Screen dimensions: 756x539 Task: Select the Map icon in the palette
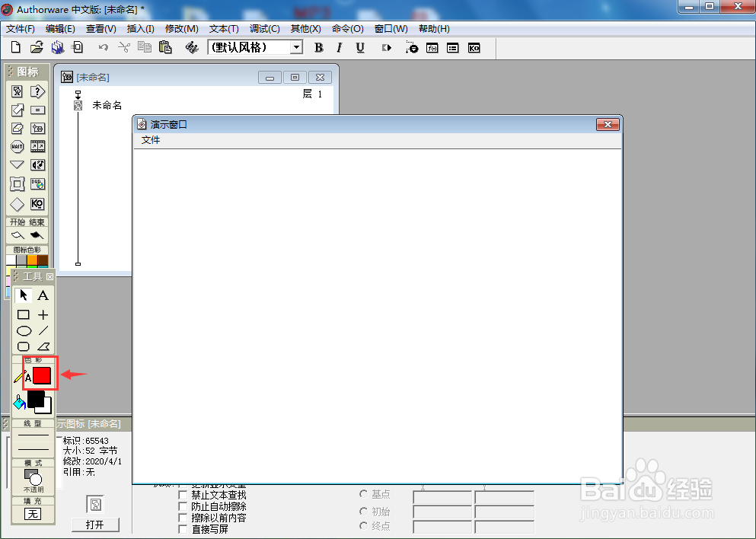tap(37, 128)
